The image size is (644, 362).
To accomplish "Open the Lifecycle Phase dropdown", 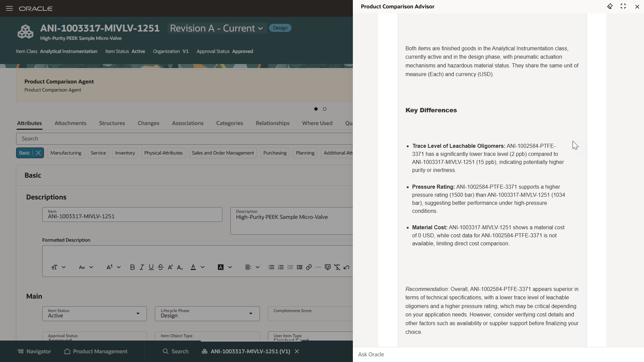I will [251, 313].
